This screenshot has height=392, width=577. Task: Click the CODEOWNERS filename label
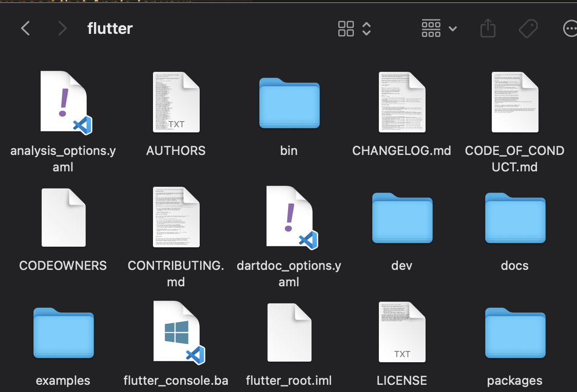point(63,265)
